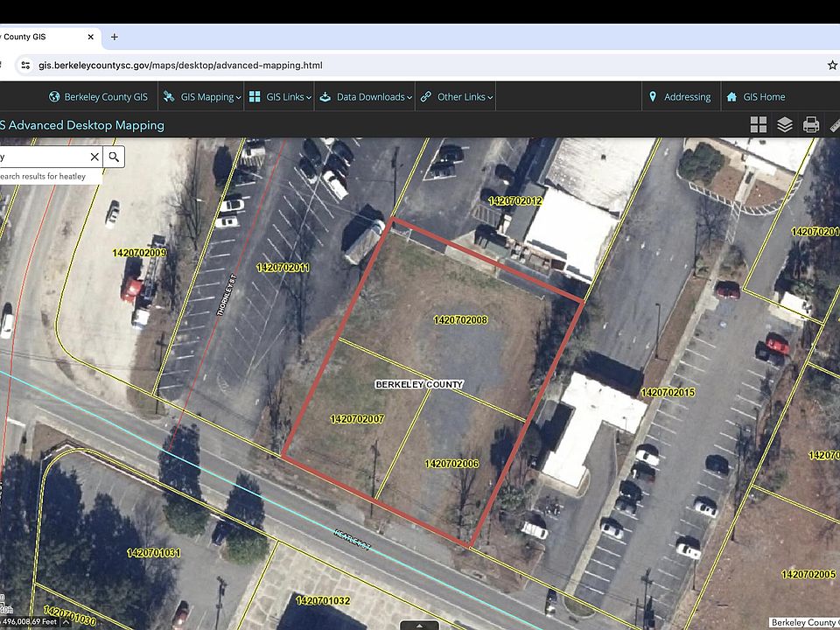840x630 pixels.
Task: Click in the map search input field
Action: (x=44, y=157)
